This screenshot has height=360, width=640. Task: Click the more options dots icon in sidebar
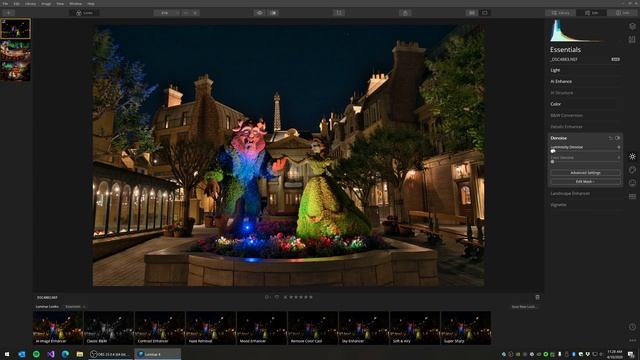[632, 340]
